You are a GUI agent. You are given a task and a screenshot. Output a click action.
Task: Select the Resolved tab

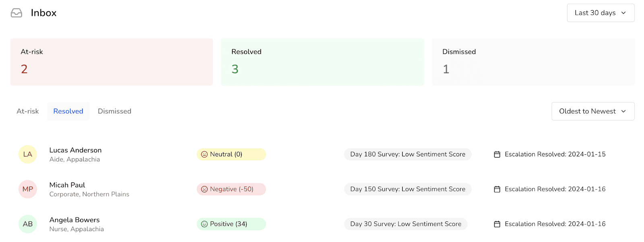pos(68,111)
